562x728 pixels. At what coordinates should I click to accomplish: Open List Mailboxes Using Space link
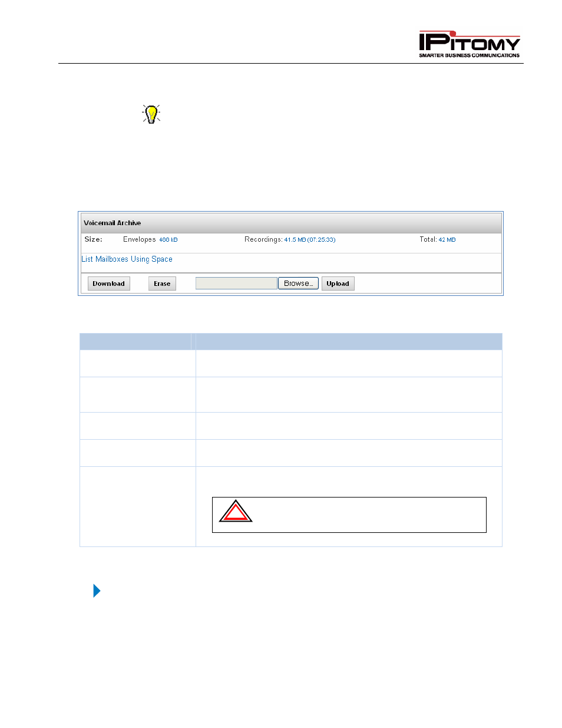tap(127, 259)
